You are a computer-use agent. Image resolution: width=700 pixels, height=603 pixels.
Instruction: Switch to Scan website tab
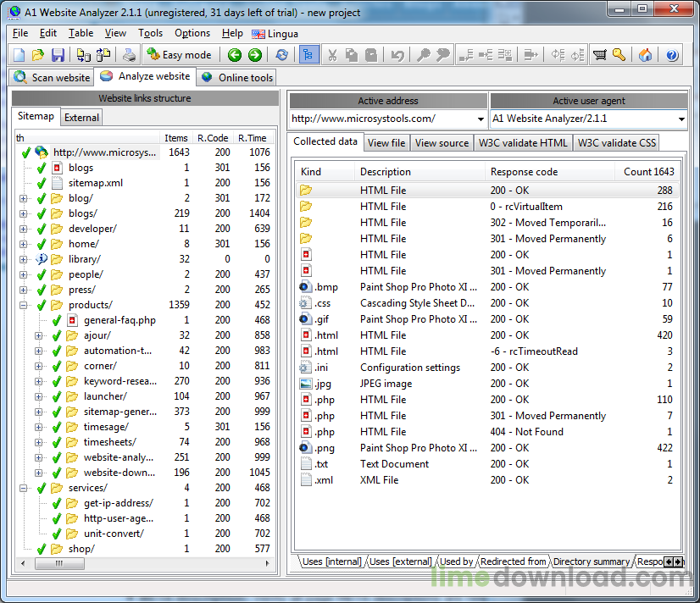click(x=52, y=78)
